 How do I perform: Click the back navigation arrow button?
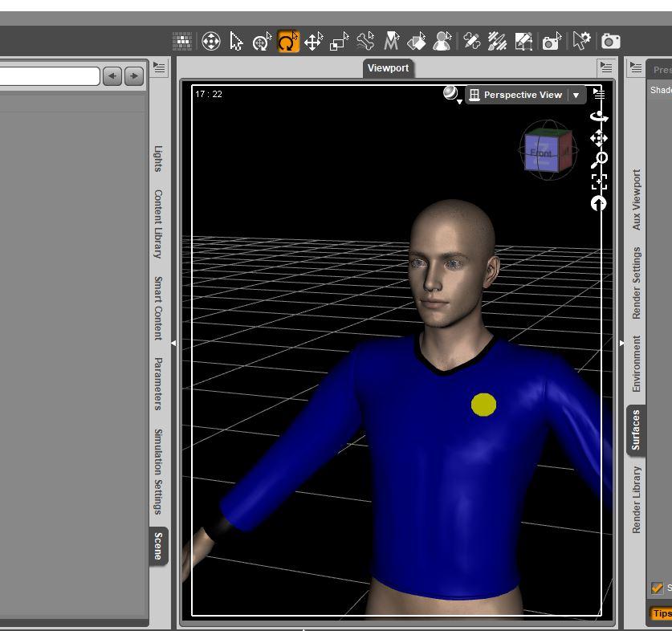(x=112, y=76)
